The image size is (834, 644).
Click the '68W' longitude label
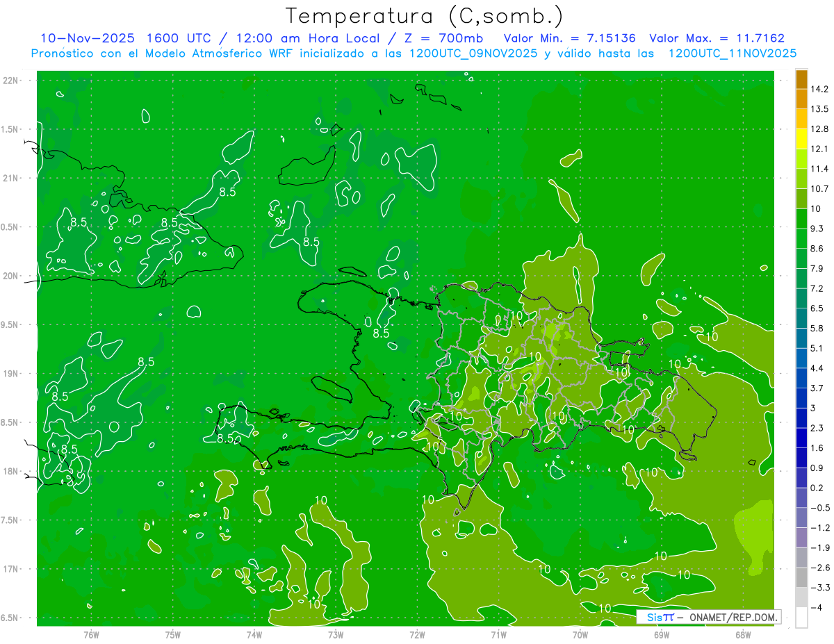[x=743, y=634]
